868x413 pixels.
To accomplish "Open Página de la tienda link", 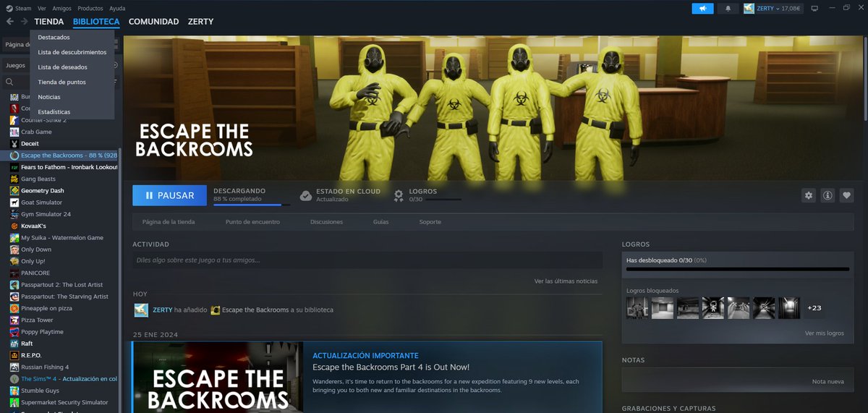I will (169, 222).
